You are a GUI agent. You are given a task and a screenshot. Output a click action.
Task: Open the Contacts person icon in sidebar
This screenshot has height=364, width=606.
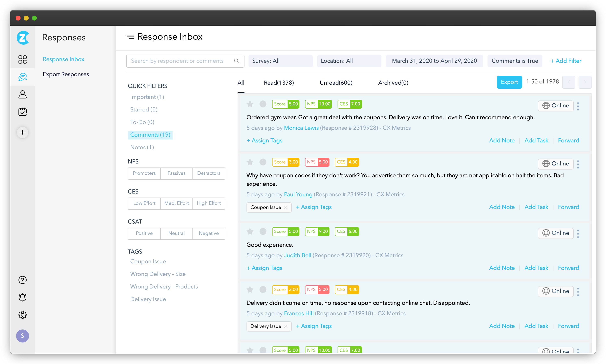pyautogui.click(x=23, y=94)
